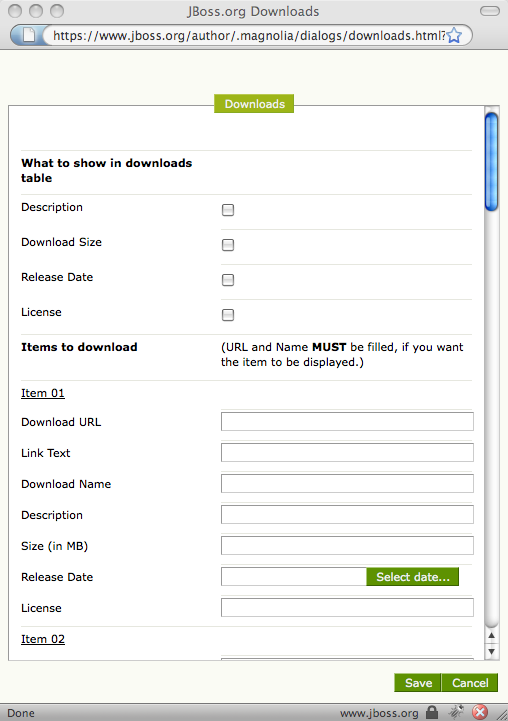Click the Size (in MB) input field
Screen dimensions: 508x721
click(347, 545)
